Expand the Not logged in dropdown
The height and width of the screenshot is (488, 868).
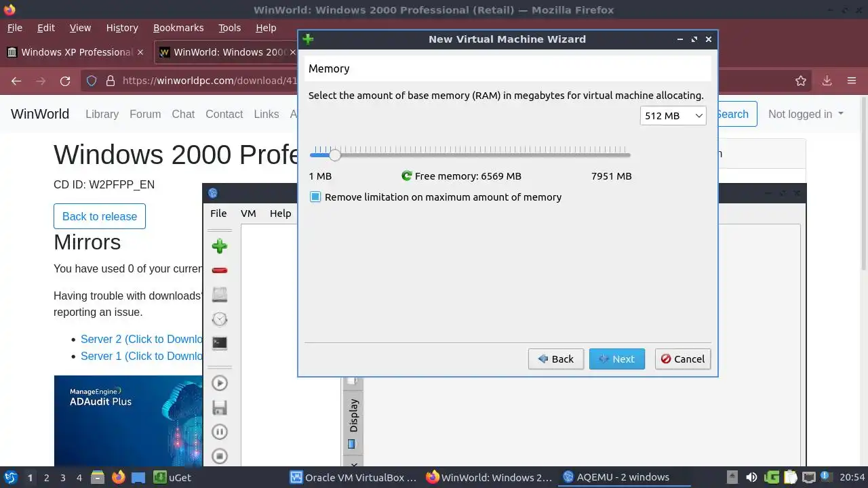[x=806, y=114]
